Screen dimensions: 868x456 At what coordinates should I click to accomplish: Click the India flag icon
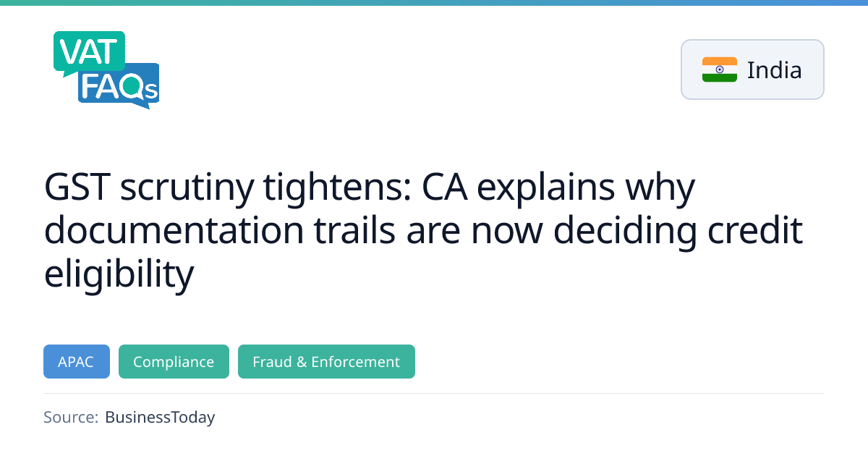(719, 69)
